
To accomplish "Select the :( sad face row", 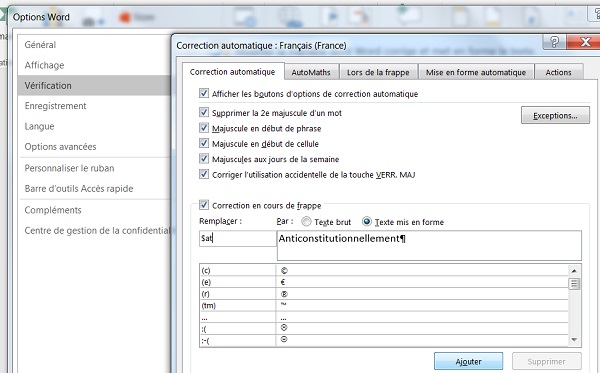I will [x=384, y=329].
